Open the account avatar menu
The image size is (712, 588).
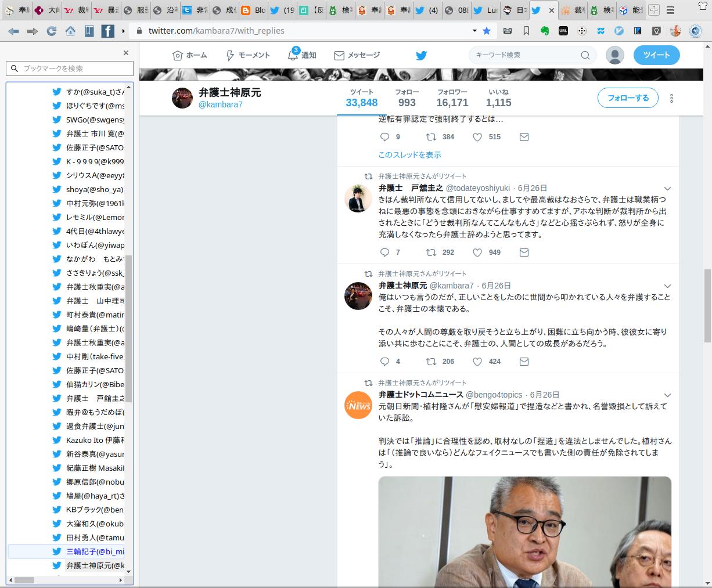click(614, 55)
